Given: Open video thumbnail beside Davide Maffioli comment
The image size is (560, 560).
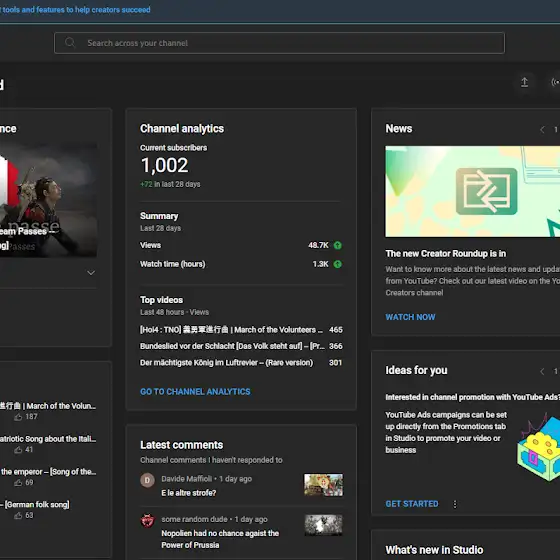Looking at the screenshot, I should tap(323, 485).
